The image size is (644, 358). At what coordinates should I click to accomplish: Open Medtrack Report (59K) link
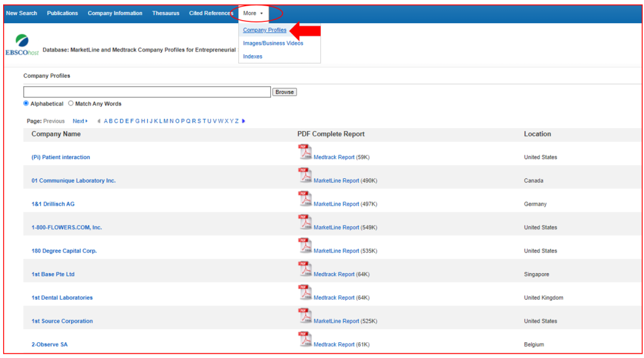[x=334, y=157]
